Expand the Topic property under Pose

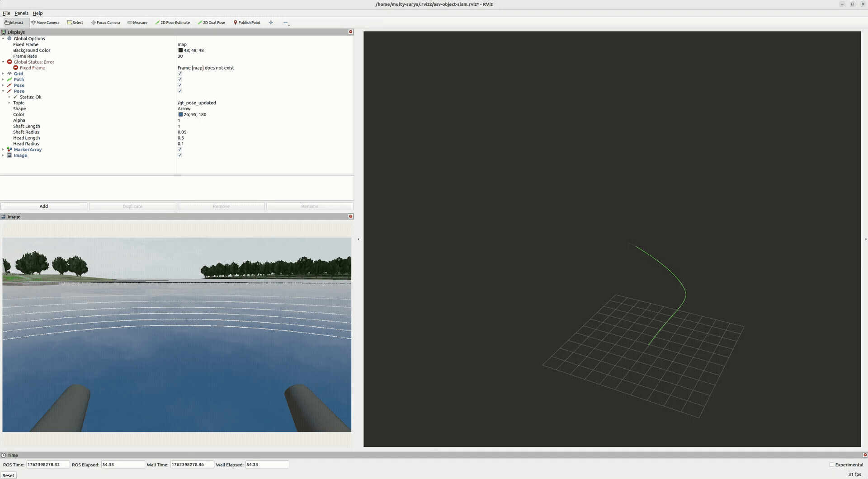9,103
